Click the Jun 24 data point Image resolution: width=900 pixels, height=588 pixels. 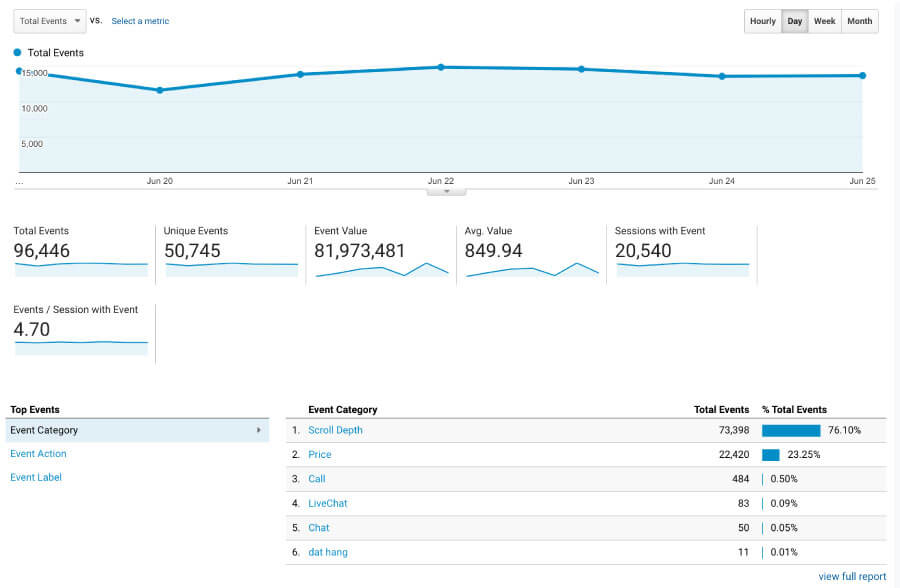click(722, 76)
